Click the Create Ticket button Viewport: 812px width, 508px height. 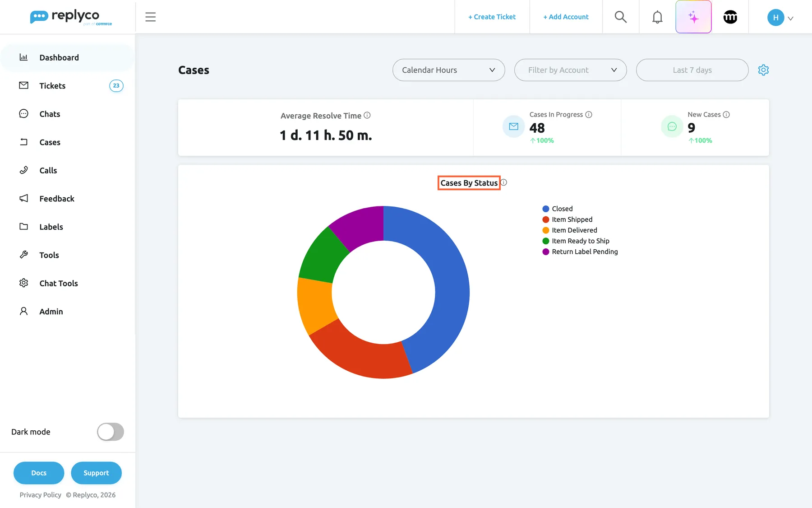click(x=492, y=17)
